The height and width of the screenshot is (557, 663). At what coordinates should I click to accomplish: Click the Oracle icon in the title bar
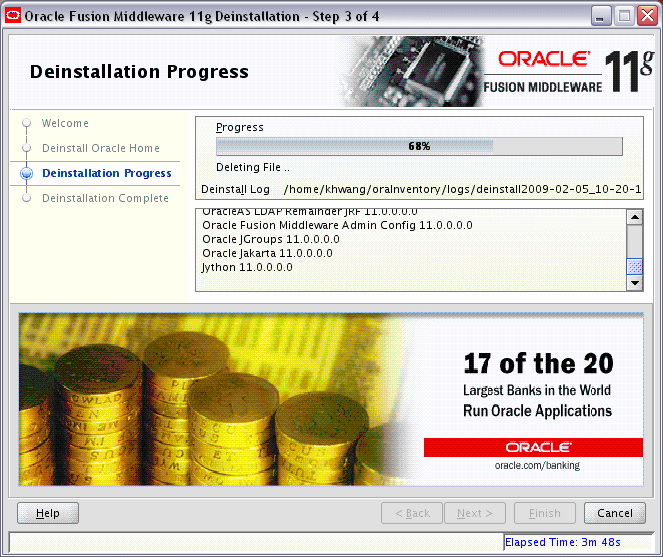click(x=13, y=16)
